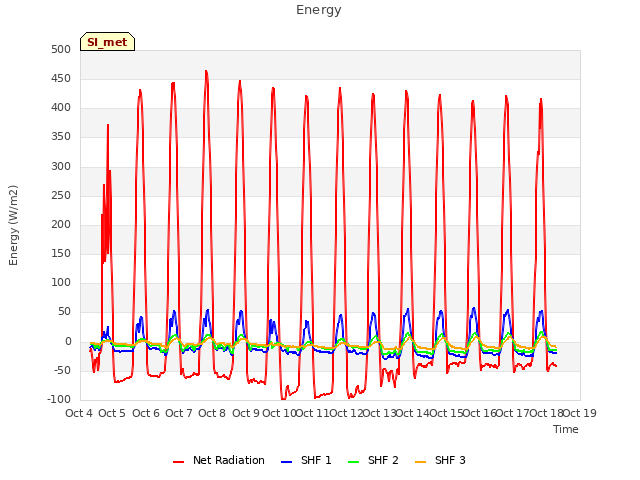
Task: Click the 450 y-axis tick label
Action: coord(61,78)
